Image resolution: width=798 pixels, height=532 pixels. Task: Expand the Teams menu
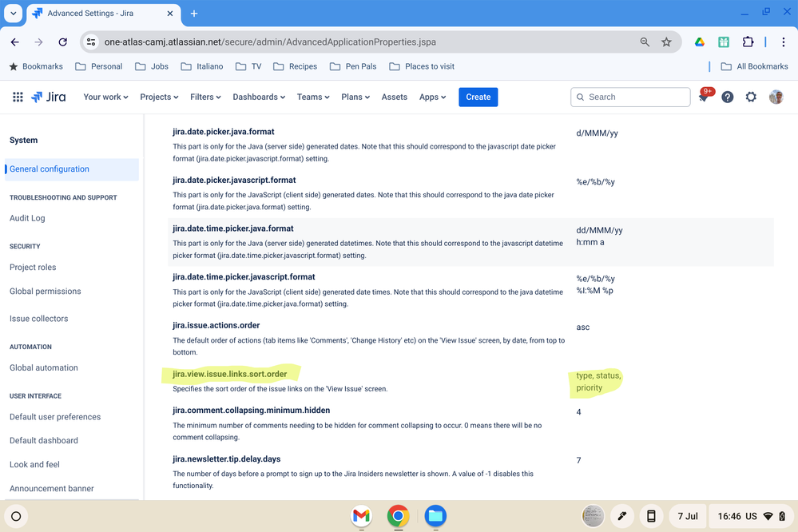coord(313,97)
